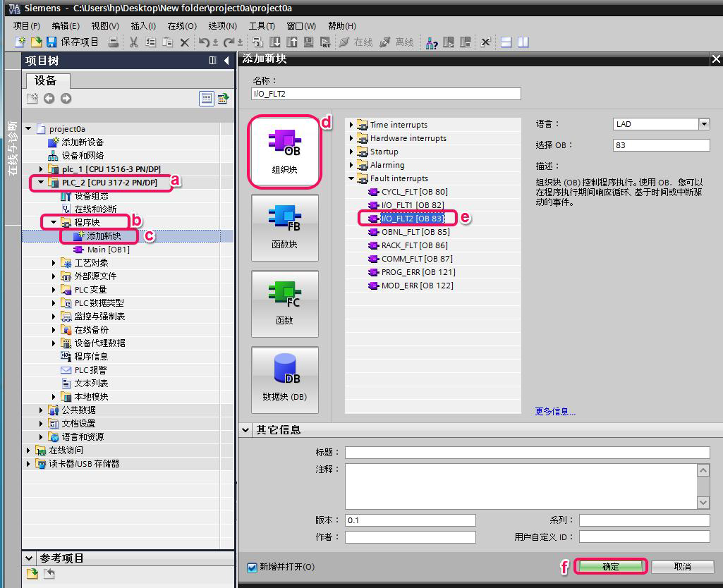The width and height of the screenshot is (723, 588).
Task: Click the details view icon in project tree
Action: tap(207, 98)
